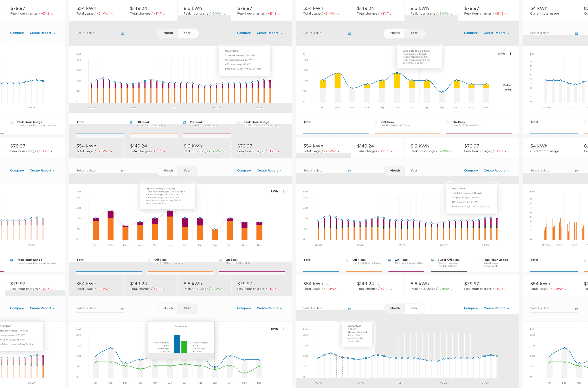Click Sep data point on blue comparison line
Image resolution: width=588 pixels, height=388 pixels.
click(x=215, y=367)
